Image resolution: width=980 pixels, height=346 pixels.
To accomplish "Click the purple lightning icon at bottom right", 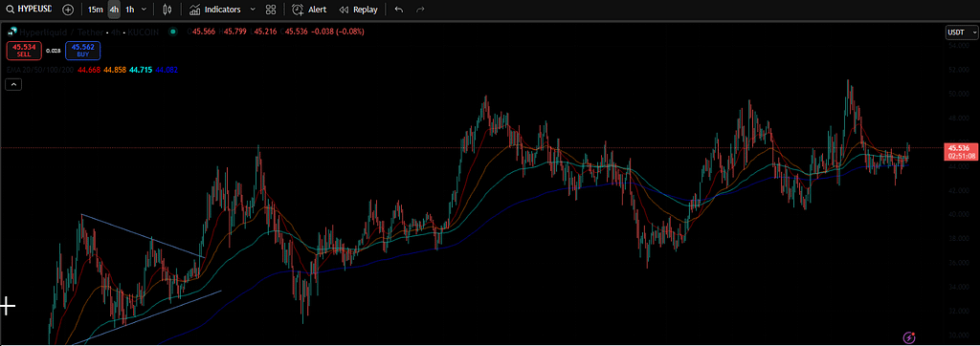I will click(910, 337).
